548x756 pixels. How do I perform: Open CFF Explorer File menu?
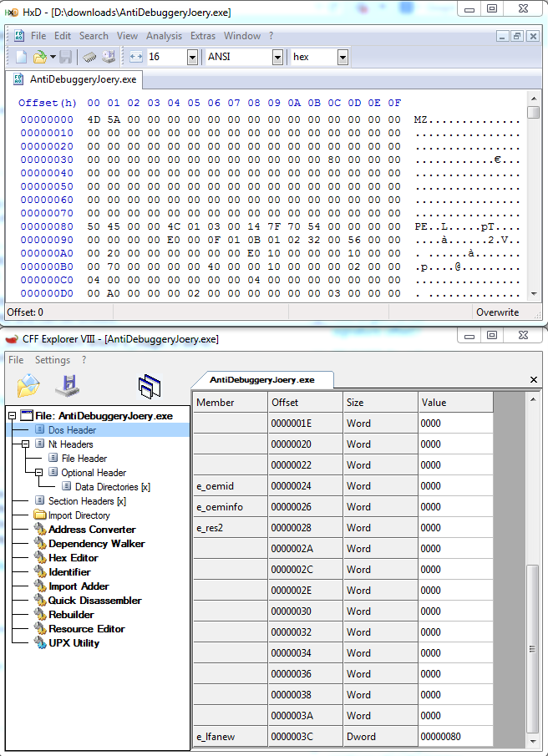click(16, 360)
